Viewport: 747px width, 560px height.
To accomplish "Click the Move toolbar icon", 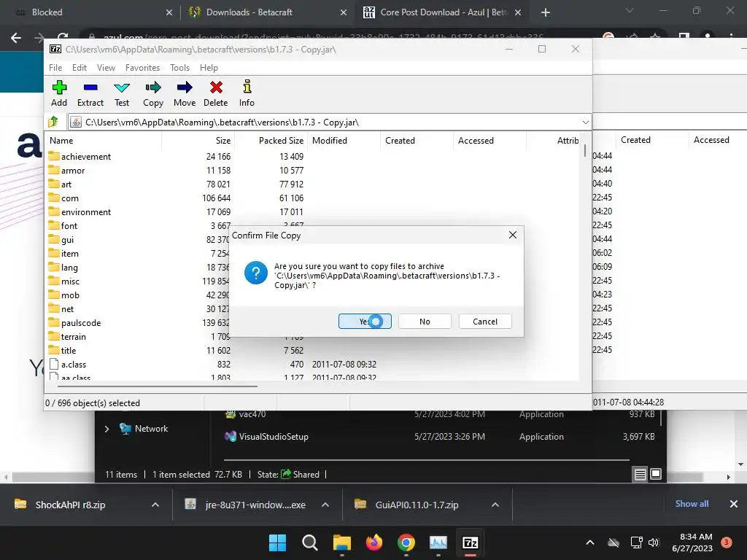I will tap(185, 93).
